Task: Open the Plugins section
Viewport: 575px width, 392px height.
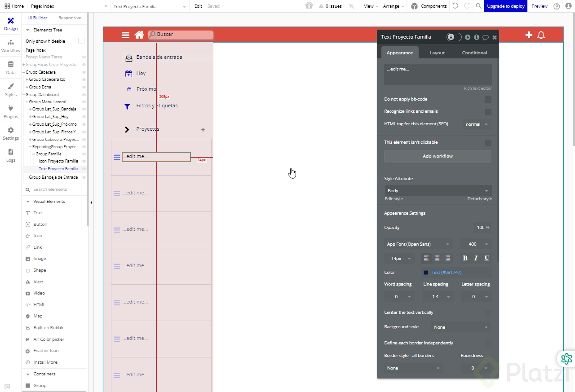Action: 11,112
